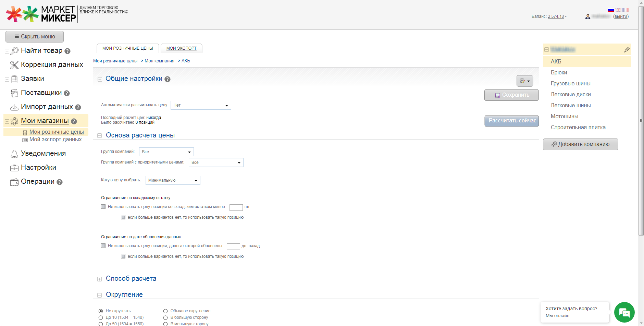Switch language with the British flag
This screenshot has width=644, height=326.
click(618, 10)
